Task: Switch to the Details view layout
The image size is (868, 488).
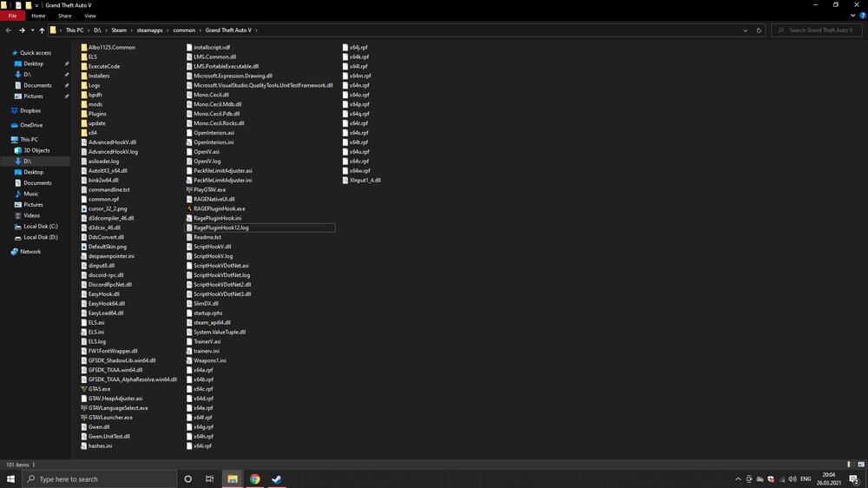Action: [x=849, y=465]
